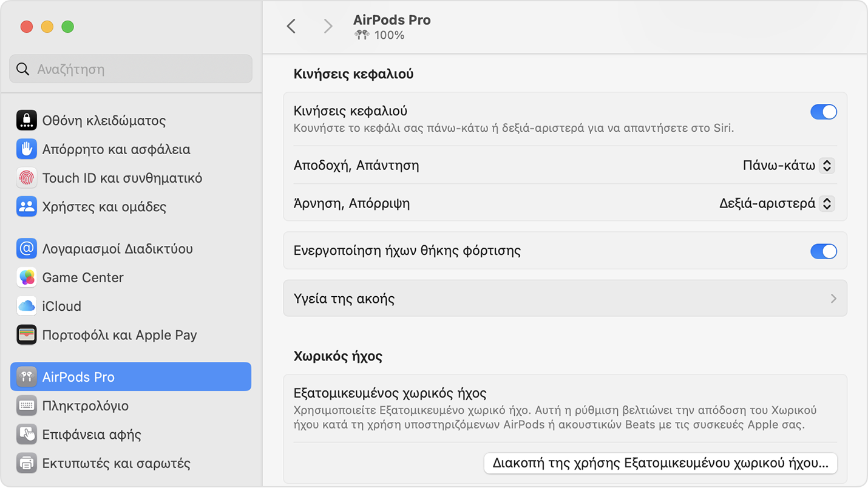
Task: Click the red close window button
Action: 26,27
